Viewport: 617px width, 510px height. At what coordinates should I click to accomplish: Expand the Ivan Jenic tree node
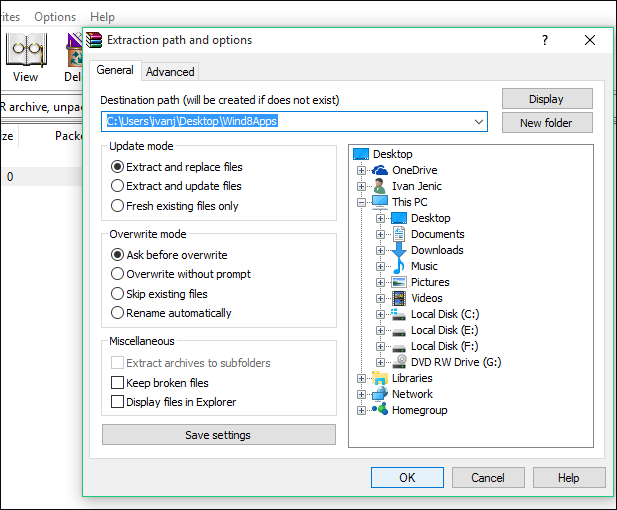(361, 186)
